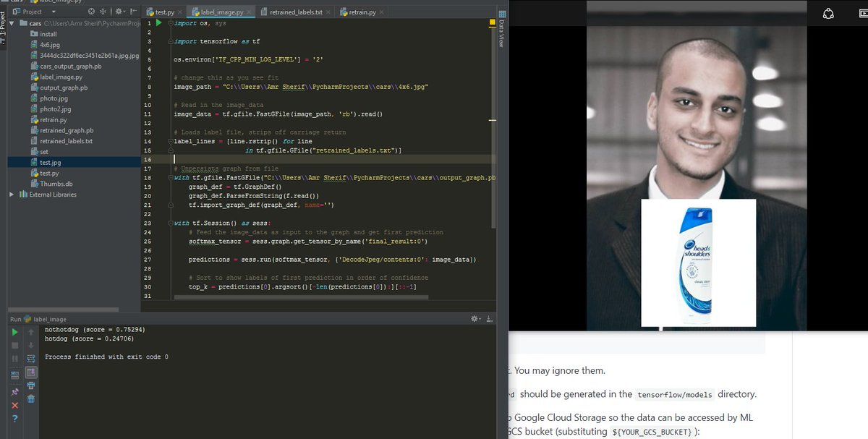Select Thumbs.db in project tree
The image size is (868, 439).
tap(51, 184)
